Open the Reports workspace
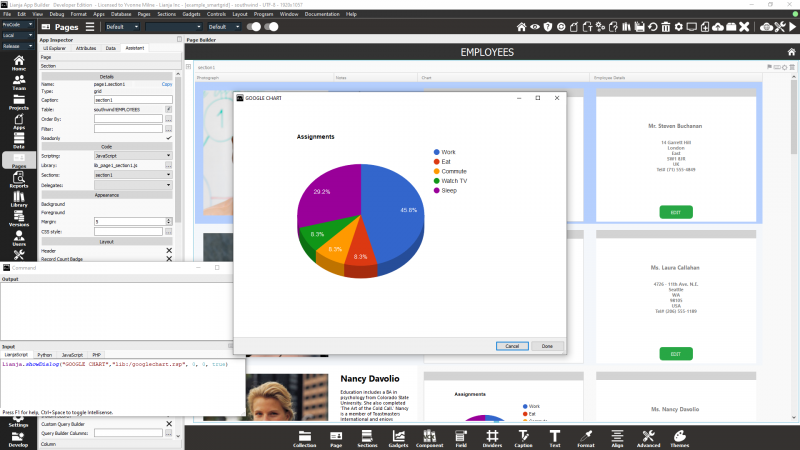Viewport: 800px width, 450px height. [18, 180]
